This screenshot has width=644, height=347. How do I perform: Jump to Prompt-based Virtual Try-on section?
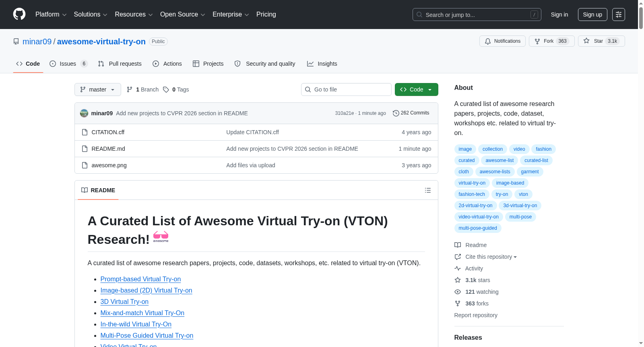(x=140, y=279)
